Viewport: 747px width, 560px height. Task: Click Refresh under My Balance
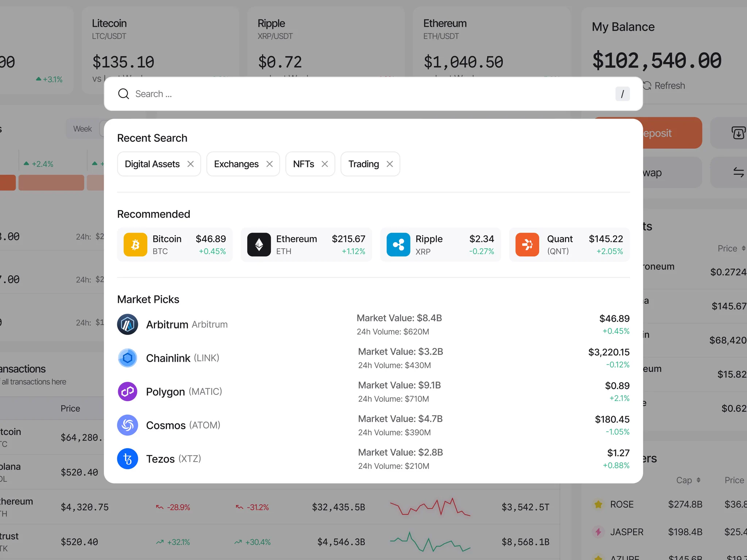[670, 86]
